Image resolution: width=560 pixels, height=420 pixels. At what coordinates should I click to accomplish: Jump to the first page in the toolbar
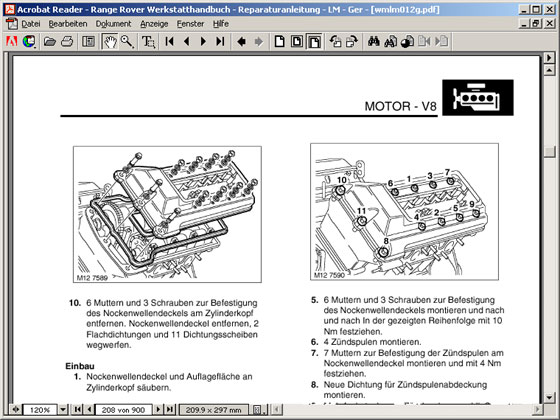pyautogui.click(x=170, y=42)
